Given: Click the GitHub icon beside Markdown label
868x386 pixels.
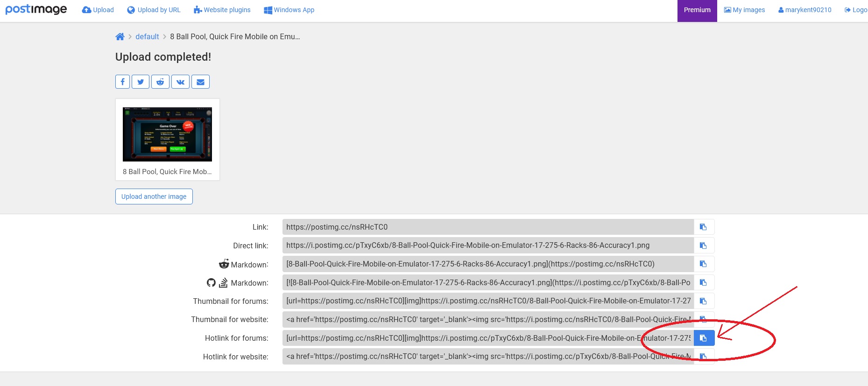Looking at the screenshot, I should click(x=211, y=282).
